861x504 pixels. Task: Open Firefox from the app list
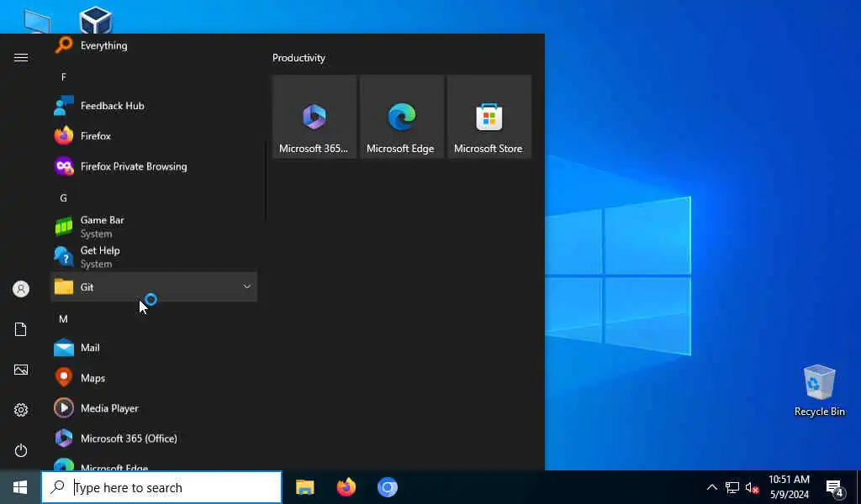coord(154,136)
